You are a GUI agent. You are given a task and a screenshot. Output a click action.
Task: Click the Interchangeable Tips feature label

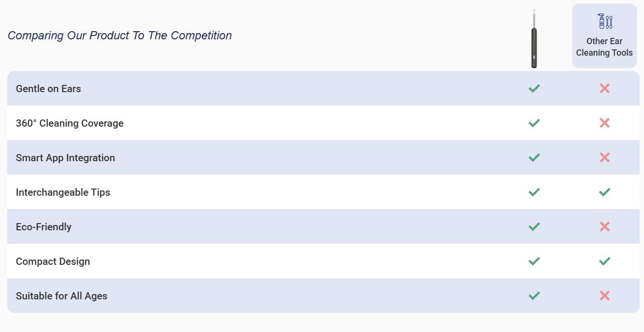(63, 192)
